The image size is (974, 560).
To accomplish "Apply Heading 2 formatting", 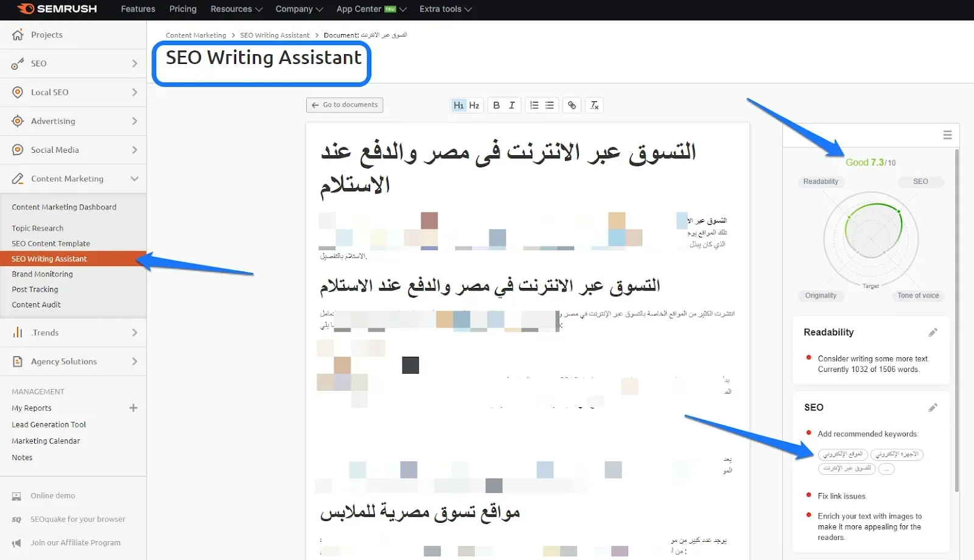I will (x=474, y=105).
